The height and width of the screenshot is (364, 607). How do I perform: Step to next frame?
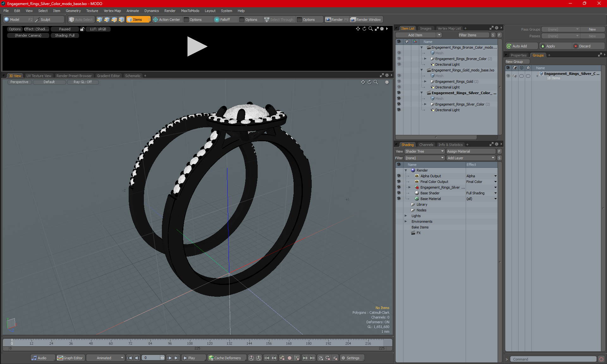tap(169, 358)
